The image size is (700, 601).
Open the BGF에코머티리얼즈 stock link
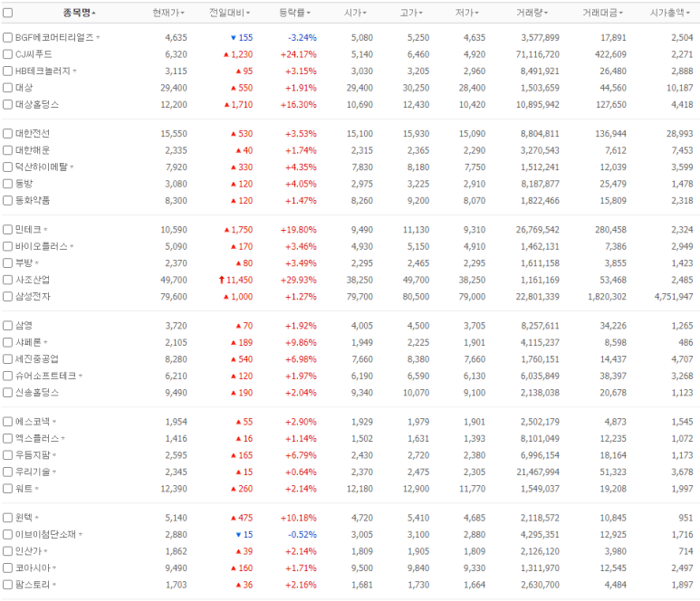[54, 37]
